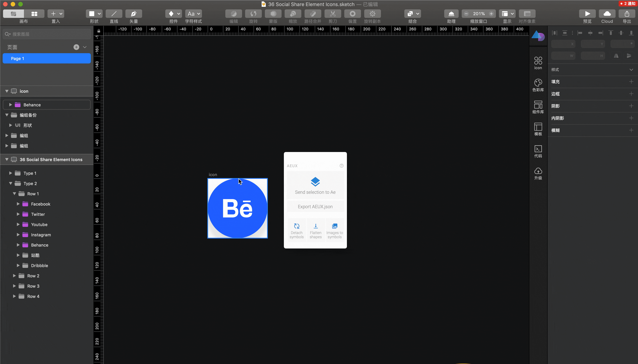Switch to grid components view mode
This screenshot has height=364, width=638.
click(x=34, y=14)
